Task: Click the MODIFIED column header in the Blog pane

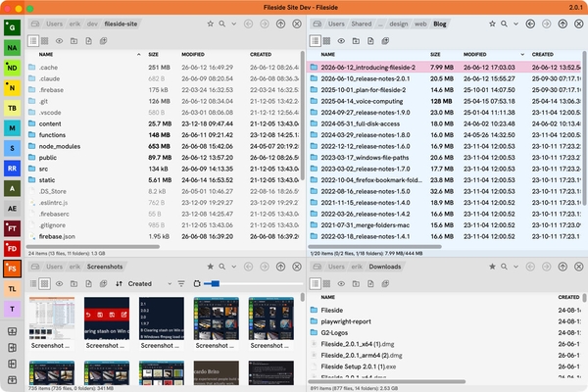Action: [x=474, y=55]
